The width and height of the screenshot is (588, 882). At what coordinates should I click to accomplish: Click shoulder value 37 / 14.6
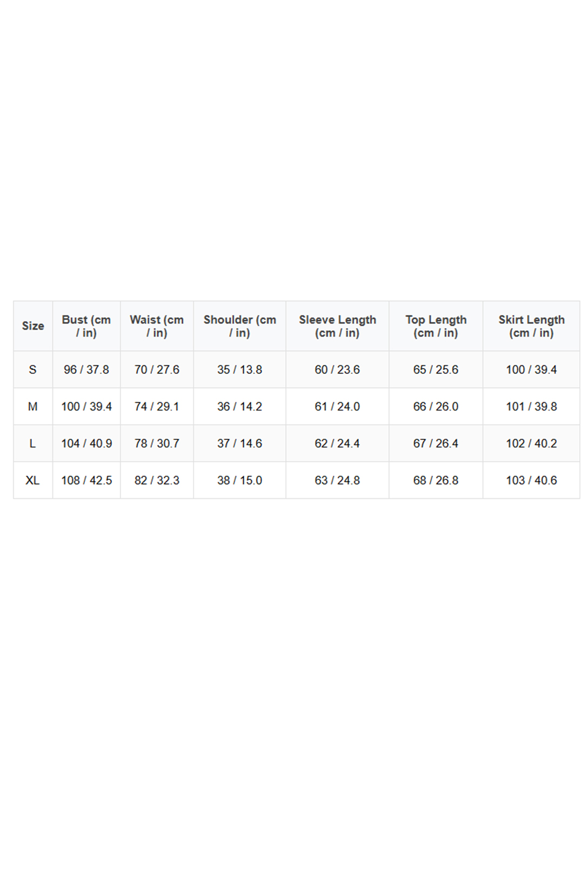[x=239, y=443]
